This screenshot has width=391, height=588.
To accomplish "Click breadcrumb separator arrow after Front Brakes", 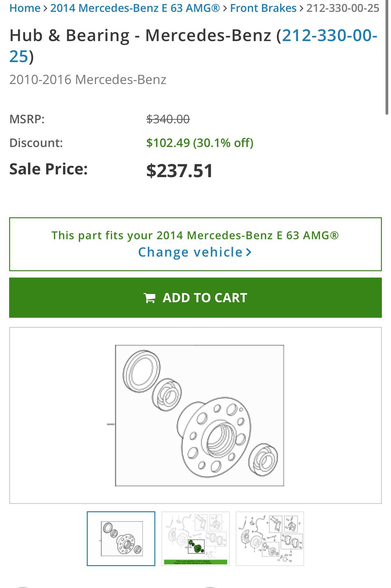I will pos(301,8).
